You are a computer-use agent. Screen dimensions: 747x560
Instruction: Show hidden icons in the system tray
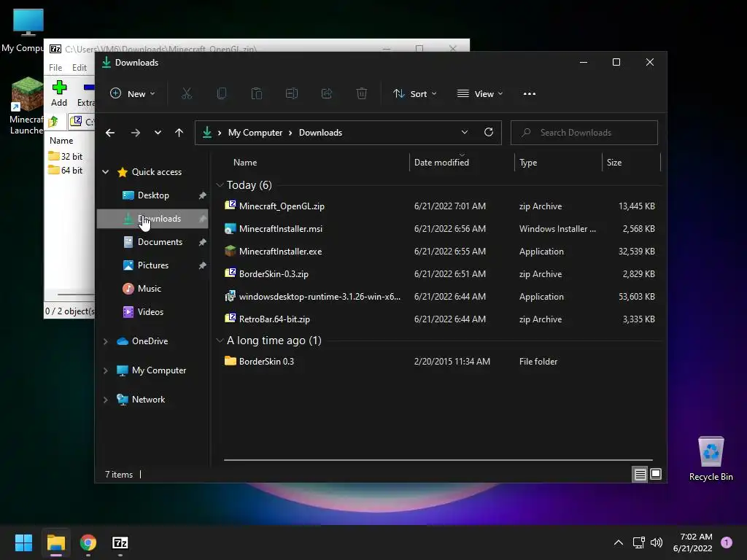[x=619, y=542]
